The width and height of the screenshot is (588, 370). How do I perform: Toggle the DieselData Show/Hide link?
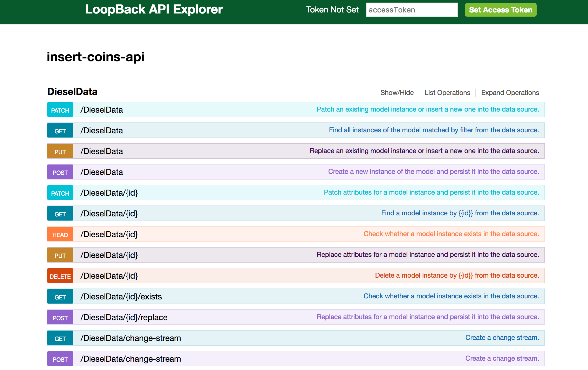[x=397, y=93]
